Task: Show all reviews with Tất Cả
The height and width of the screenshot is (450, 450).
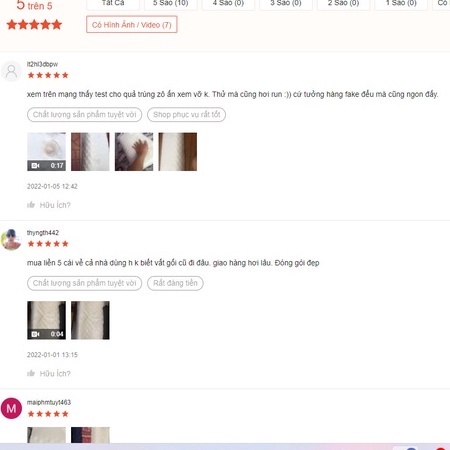Action: point(113,4)
